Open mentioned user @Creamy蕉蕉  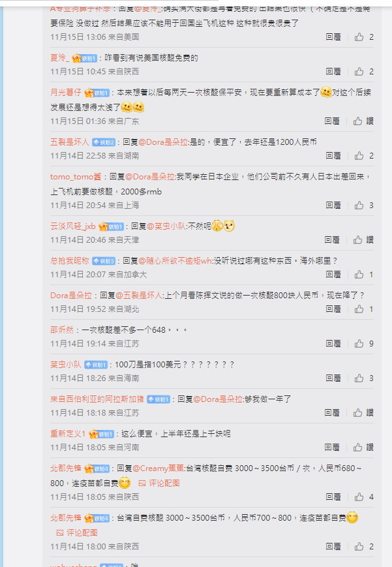coord(158,468)
